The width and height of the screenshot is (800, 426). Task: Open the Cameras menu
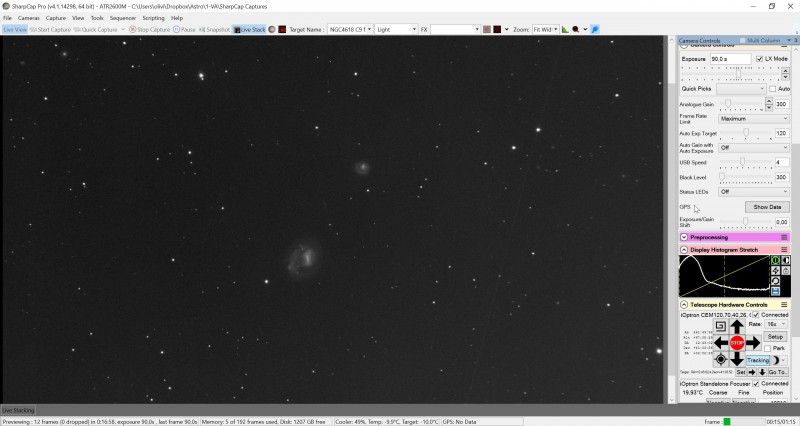click(x=29, y=18)
